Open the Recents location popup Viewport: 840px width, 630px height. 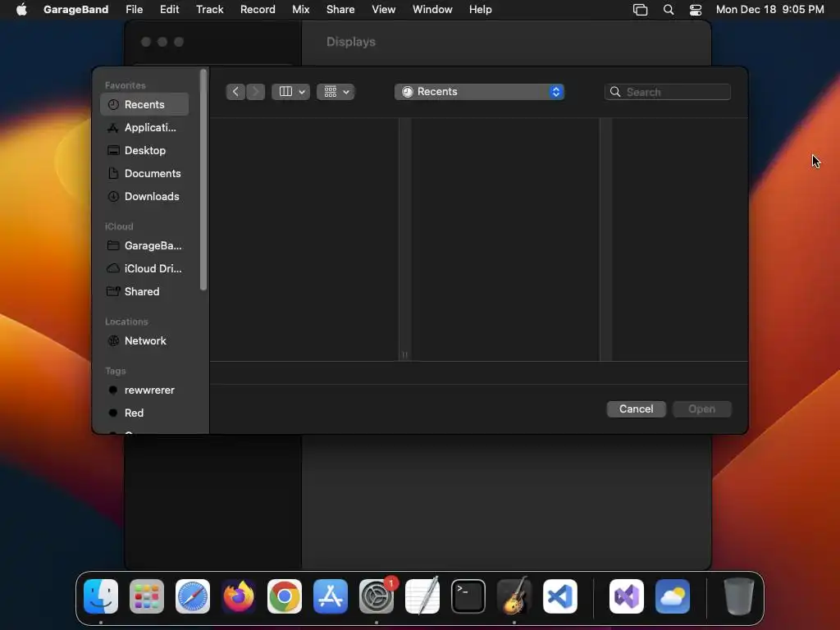[x=479, y=92]
